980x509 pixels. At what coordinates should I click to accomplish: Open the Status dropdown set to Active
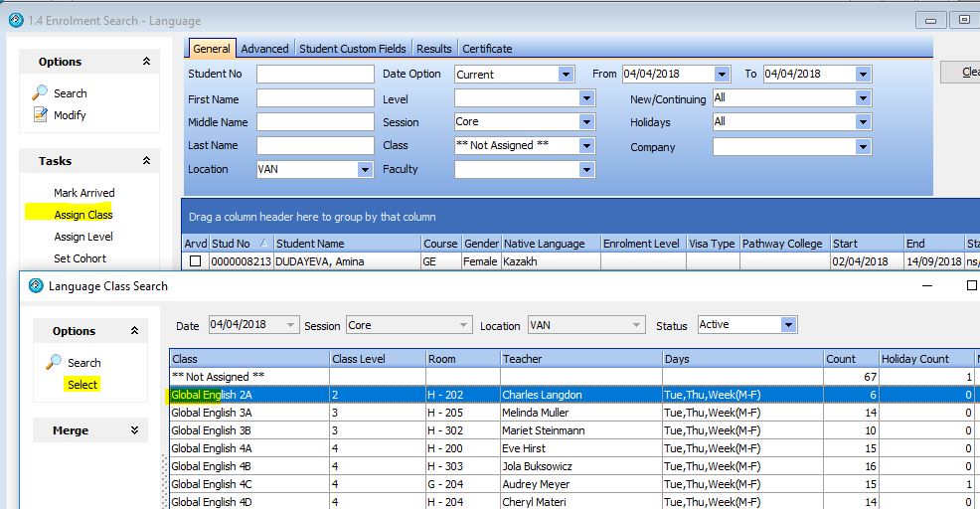click(787, 325)
